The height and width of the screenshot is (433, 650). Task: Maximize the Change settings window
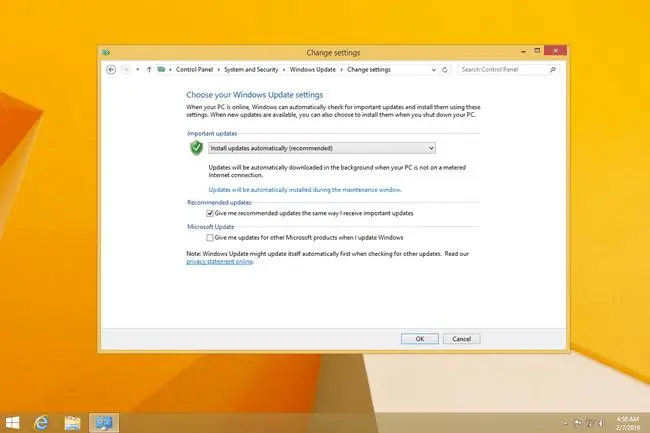[x=537, y=51]
